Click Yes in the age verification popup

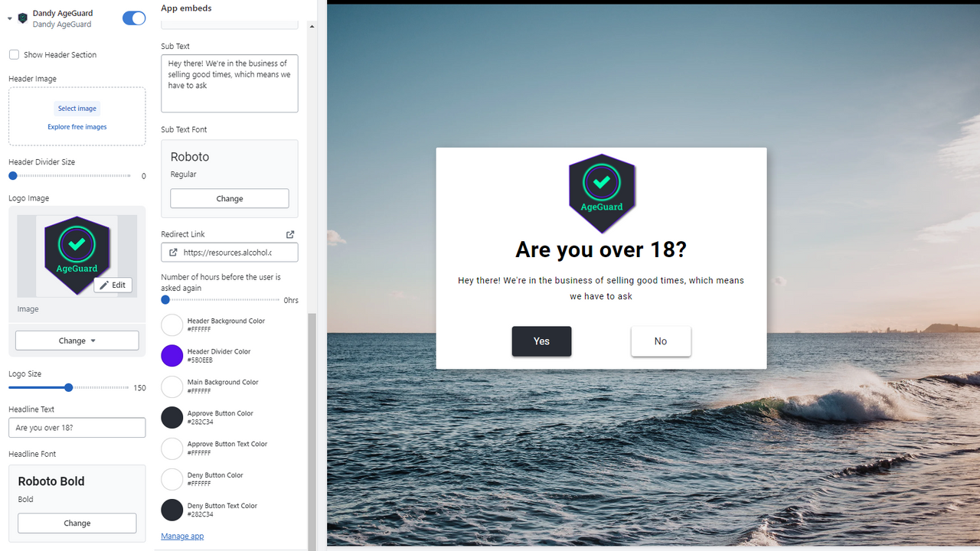tap(541, 341)
